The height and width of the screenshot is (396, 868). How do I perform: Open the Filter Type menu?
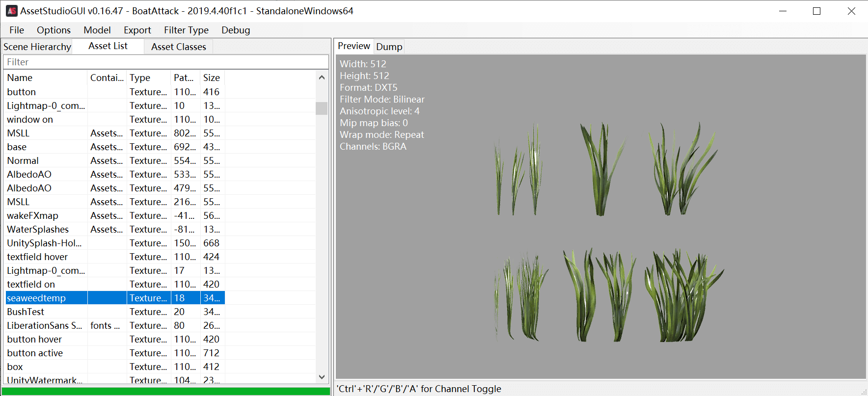point(186,30)
